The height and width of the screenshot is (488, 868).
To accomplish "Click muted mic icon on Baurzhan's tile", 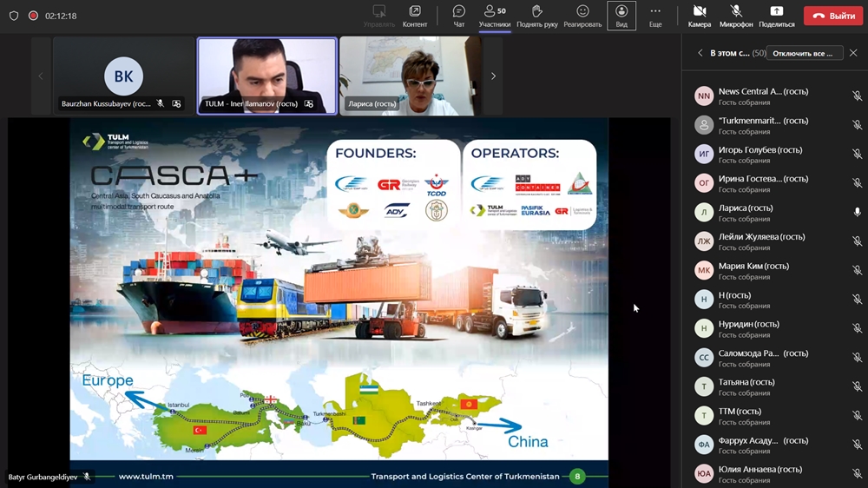I will click(160, 103).
